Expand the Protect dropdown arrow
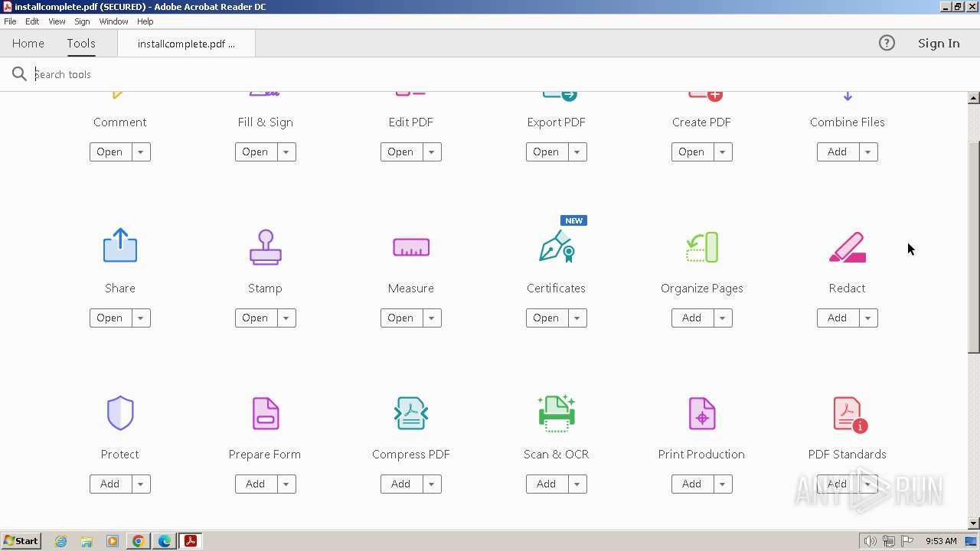The width and height of the screenshot is (980, 551). (140, 484)
